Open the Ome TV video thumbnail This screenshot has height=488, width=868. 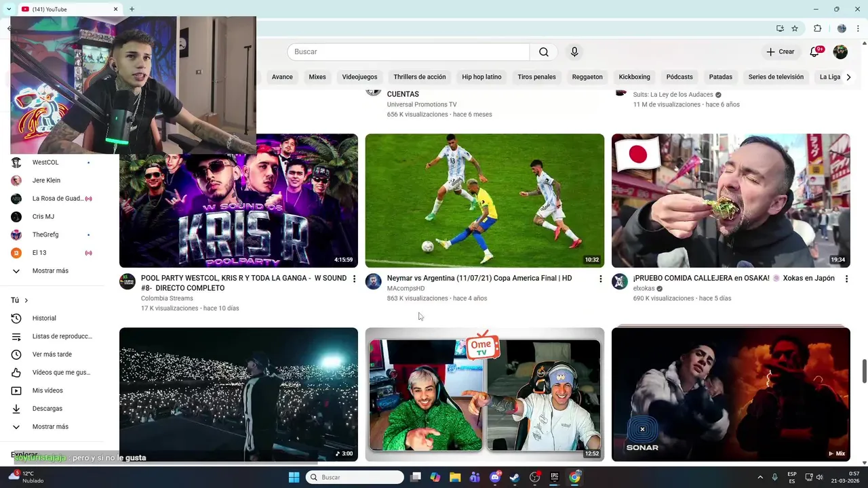tap(485, 394)
